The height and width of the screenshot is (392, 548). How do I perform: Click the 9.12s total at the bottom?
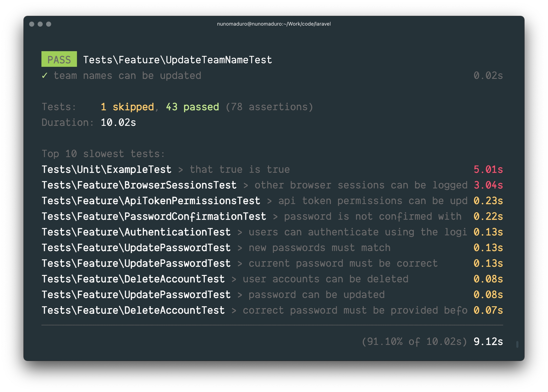[x=488, y=342]
